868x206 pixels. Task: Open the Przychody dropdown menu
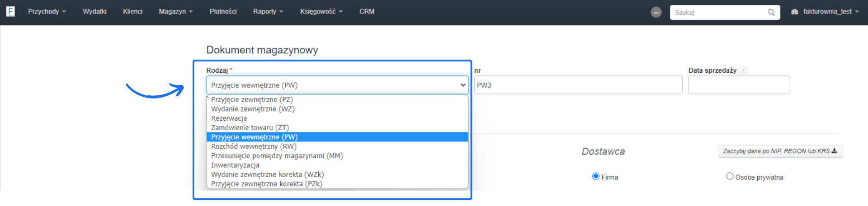coord(47,12)
